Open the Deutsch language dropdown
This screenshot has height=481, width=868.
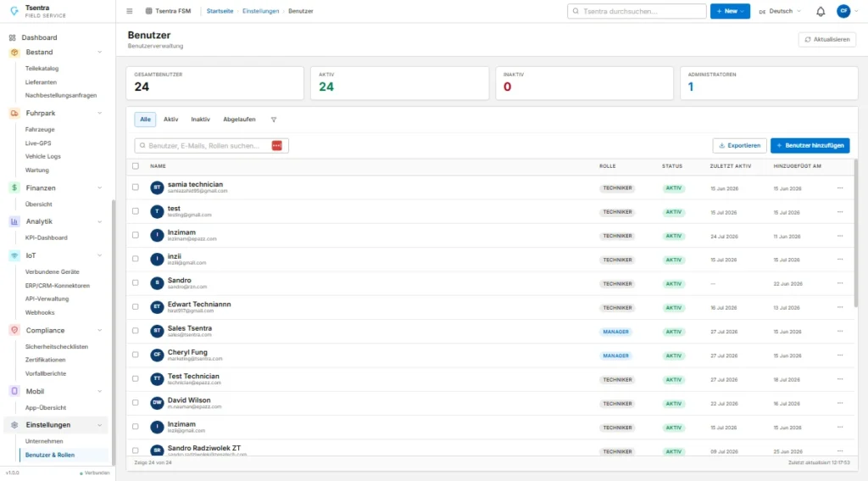[780, 11]
